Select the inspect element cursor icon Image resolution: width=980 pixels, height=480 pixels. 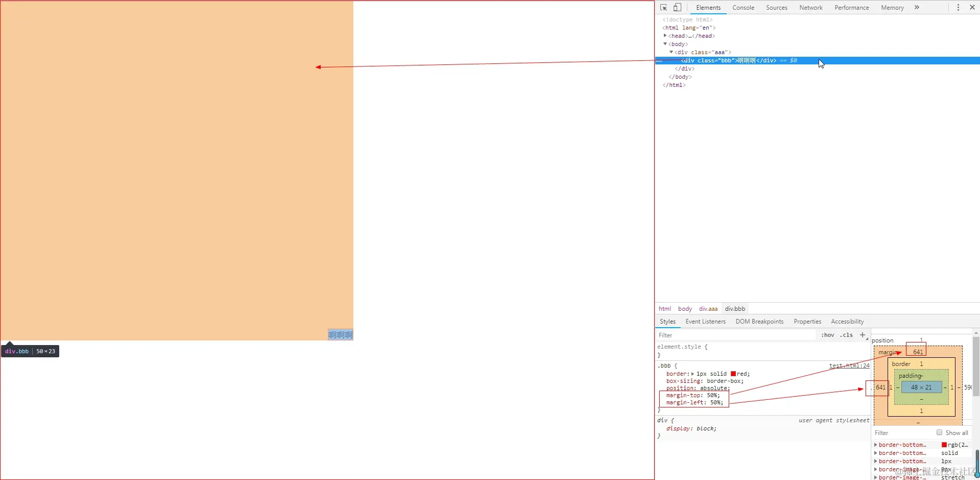tap(663, 7)
